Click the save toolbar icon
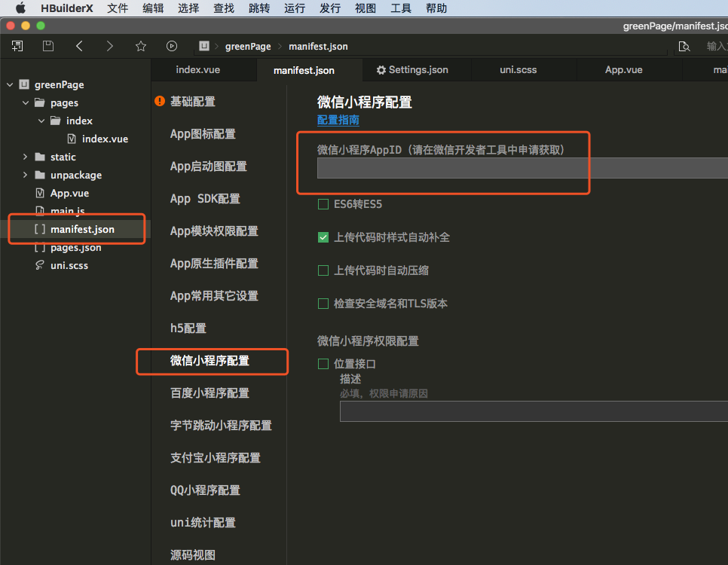 pos(48,46)
